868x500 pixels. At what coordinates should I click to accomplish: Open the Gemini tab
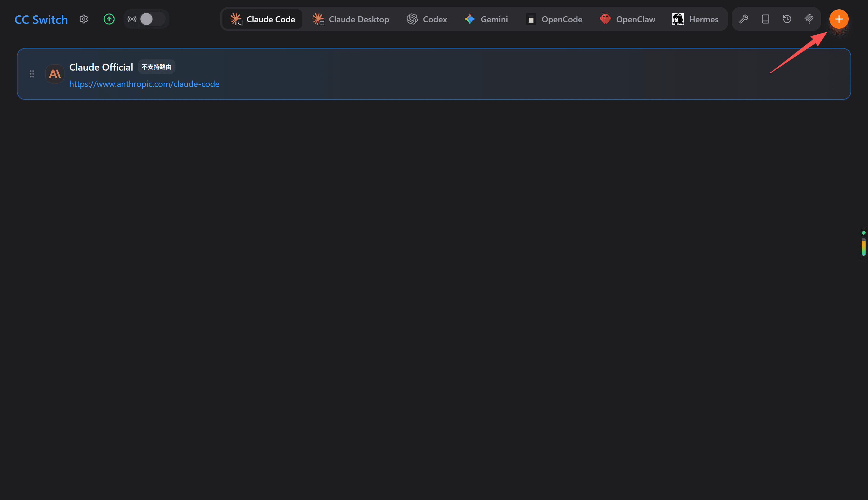486,19
